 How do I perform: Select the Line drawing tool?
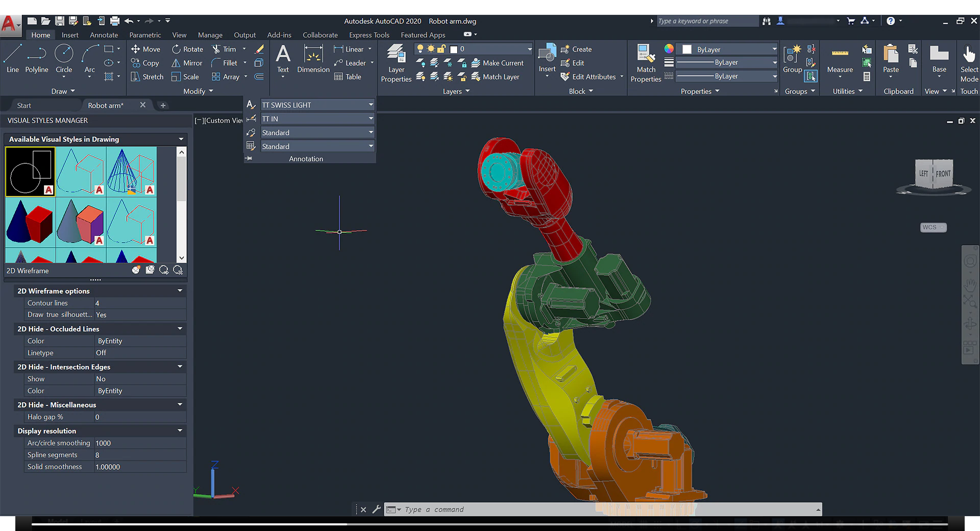12,59
